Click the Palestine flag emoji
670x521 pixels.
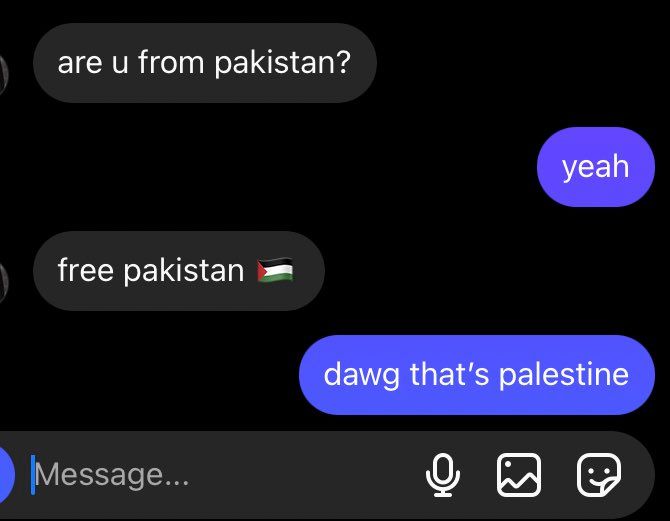coord(276,270)
